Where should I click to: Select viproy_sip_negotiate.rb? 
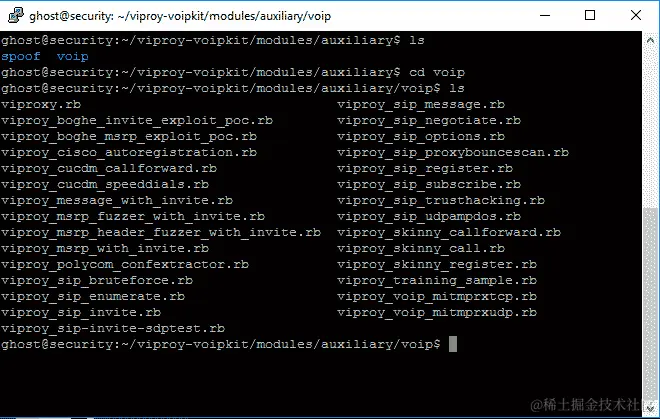pyautogui.click(x=429, y=120)
